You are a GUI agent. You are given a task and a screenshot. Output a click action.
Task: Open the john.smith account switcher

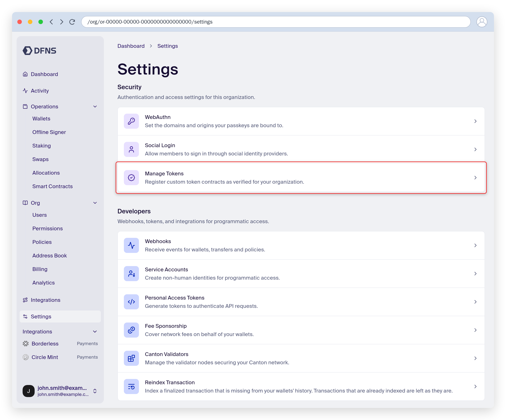pyautogui.click(x=60, y=391)
